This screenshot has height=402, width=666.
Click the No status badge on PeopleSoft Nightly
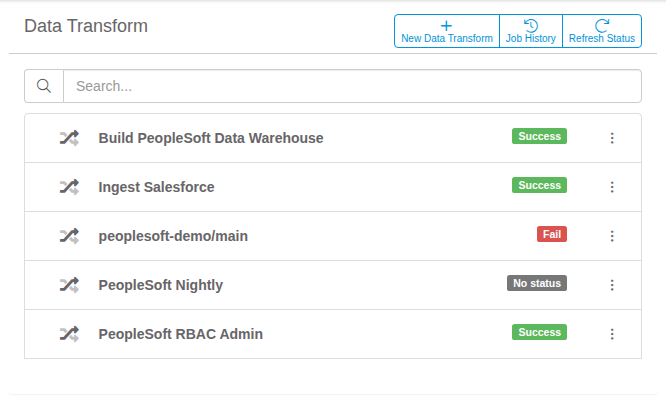click(x=537, y=283)
